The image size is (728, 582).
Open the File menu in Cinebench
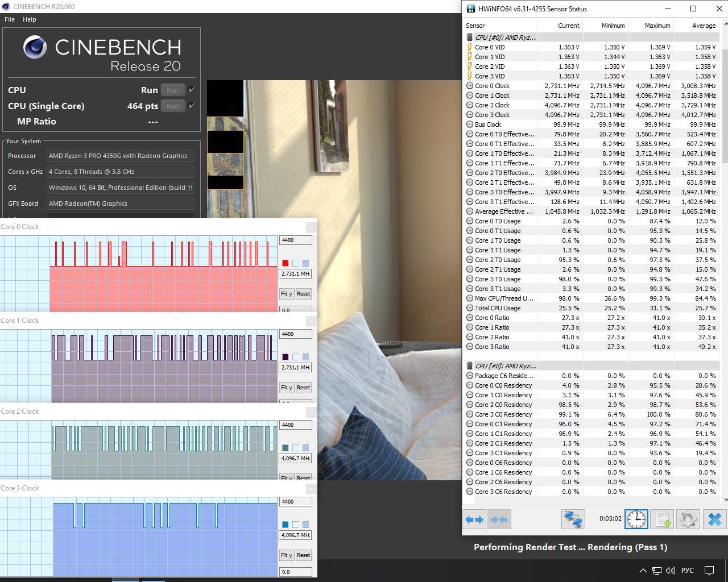pyautogui.click(x=10, y=19)
